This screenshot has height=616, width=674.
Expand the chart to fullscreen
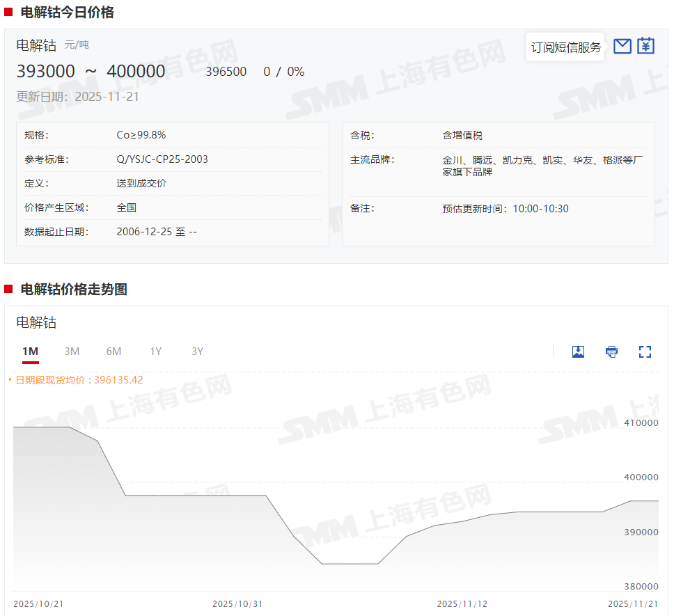(645, 352)
